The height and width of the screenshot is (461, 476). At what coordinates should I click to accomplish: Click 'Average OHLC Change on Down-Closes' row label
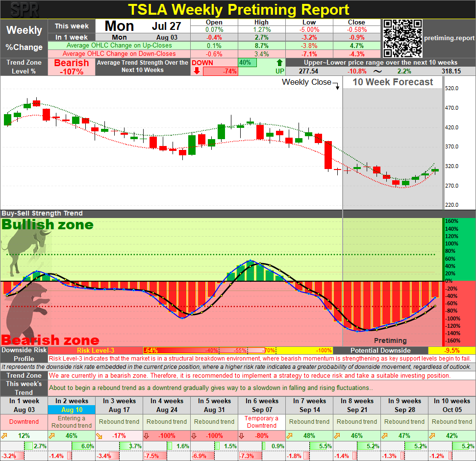coord(119,54)
